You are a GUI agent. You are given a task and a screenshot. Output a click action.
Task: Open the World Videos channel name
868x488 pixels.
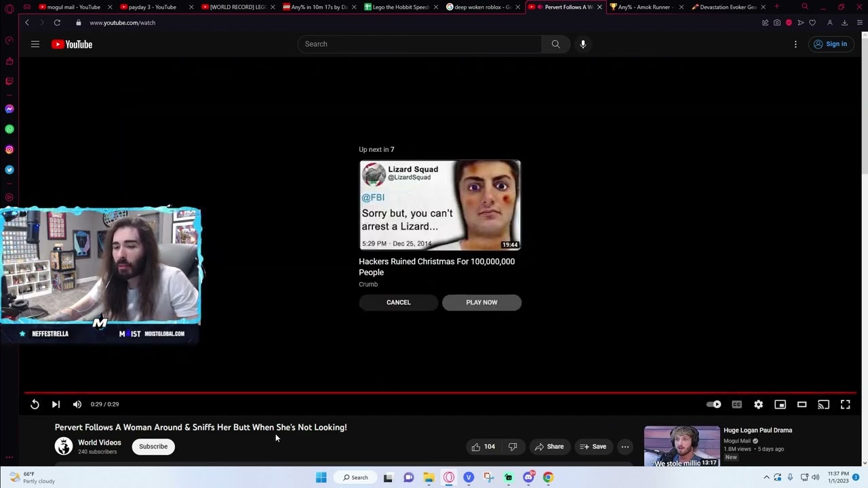(100, 443)
